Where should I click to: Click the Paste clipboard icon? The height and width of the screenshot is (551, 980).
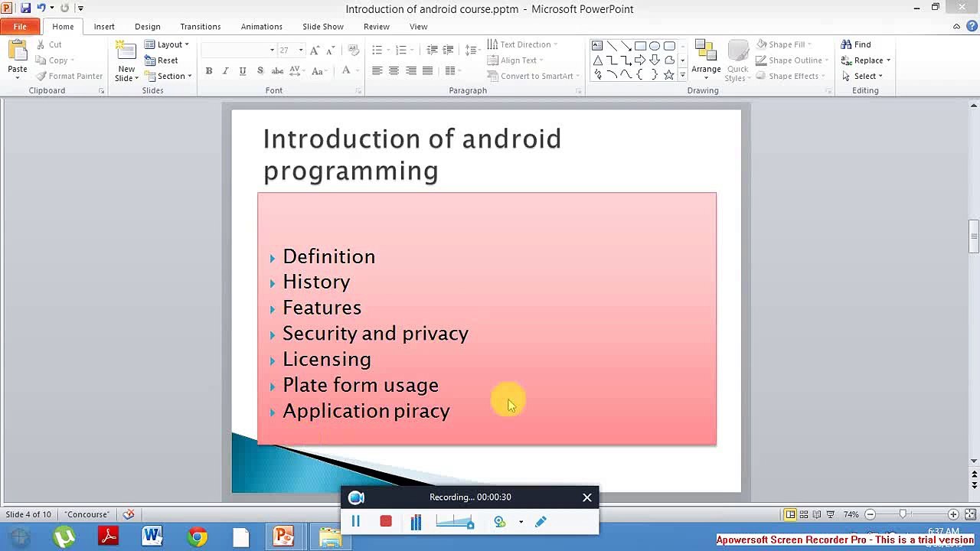(x=17, y=51)
